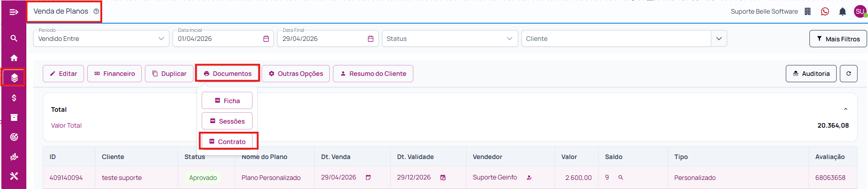Open the Período dropdown

pyautogui.click(x=101, y=39)
